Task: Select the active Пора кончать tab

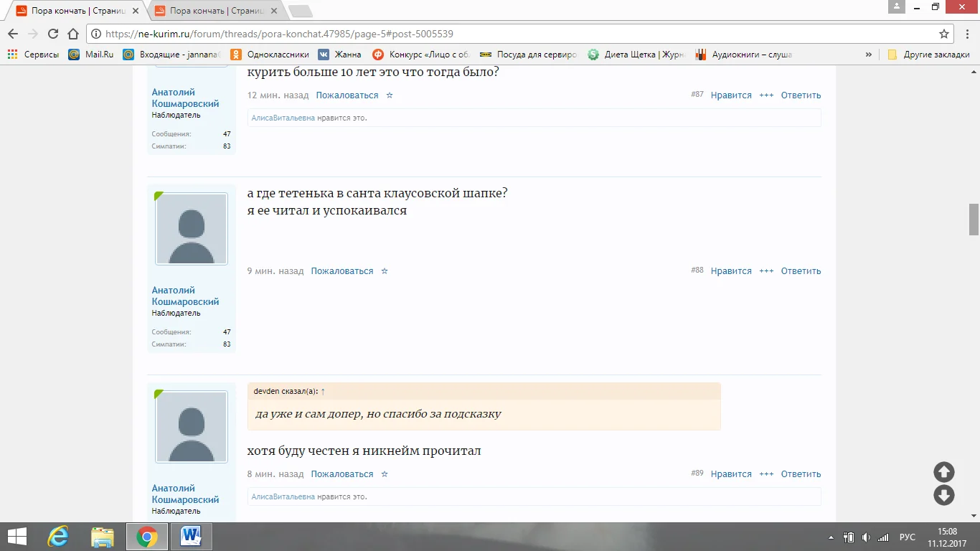Action: pos(76,11)
